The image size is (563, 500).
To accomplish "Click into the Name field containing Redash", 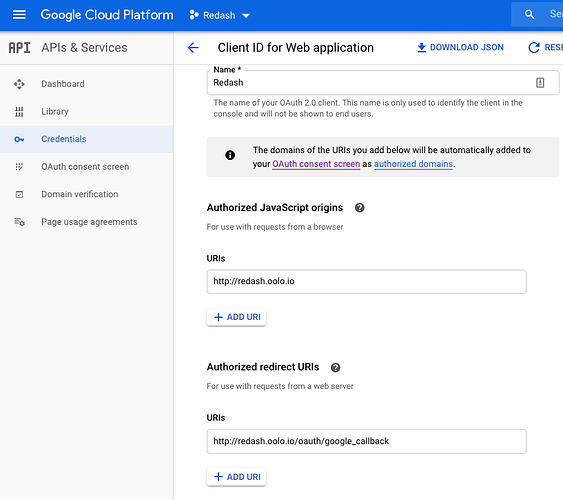I will click(x=383, y=83).
